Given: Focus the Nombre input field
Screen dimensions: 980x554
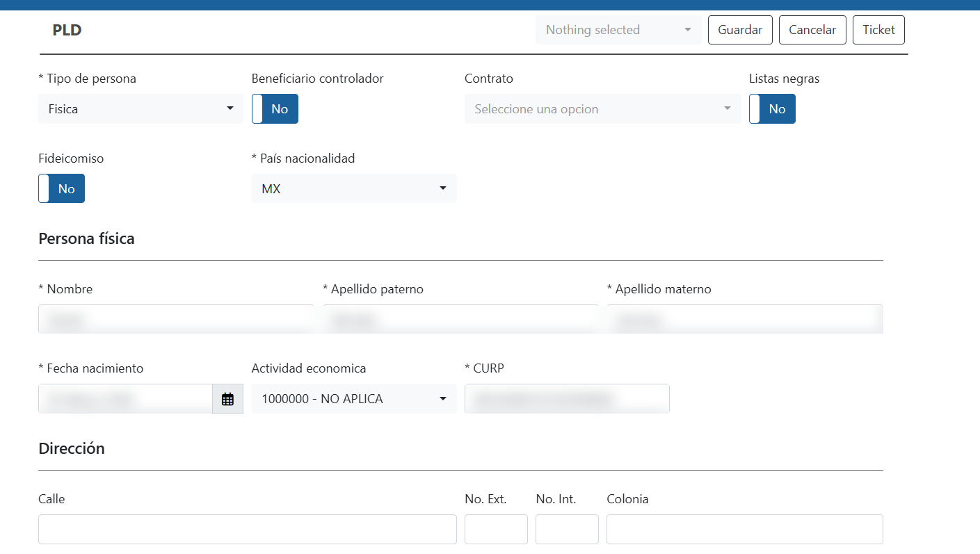Looking at the screenshot, I should 176,319.
